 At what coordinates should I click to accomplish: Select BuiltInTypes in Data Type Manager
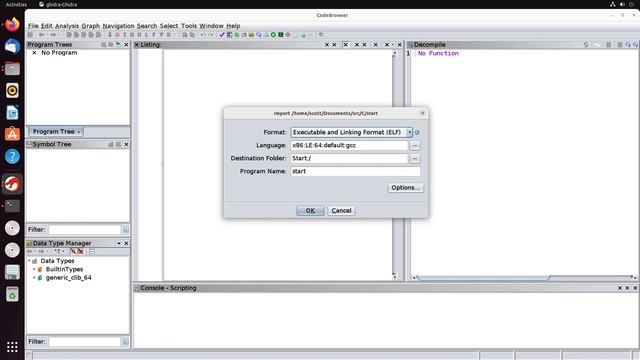coord(64,269)
